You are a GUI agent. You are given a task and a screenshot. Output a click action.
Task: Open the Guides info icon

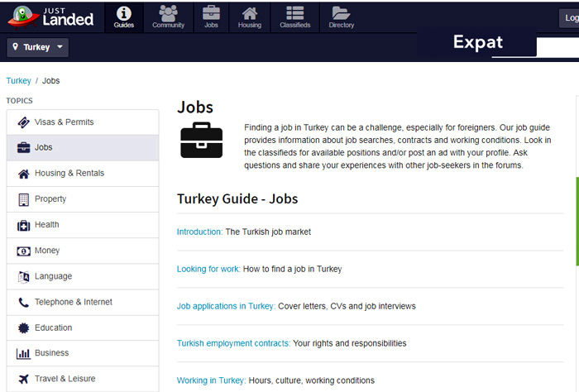124,14
